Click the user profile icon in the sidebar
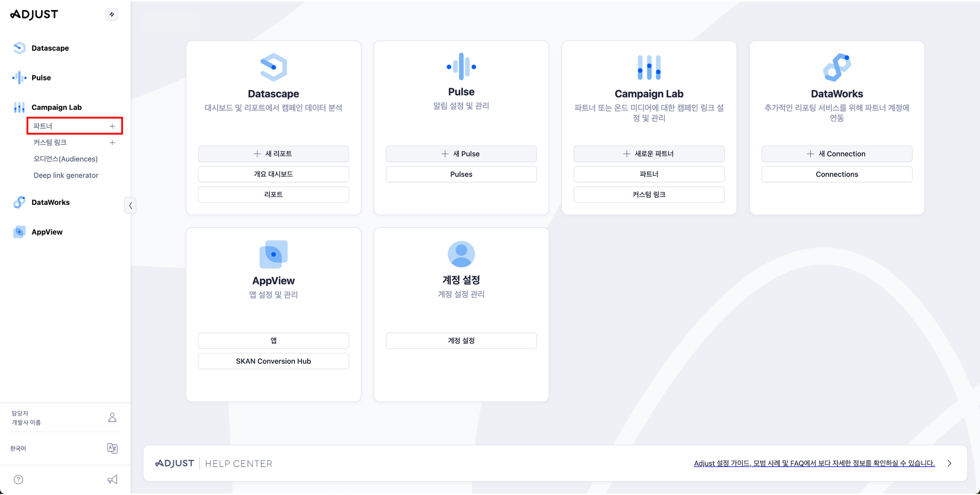 (112, 417)
